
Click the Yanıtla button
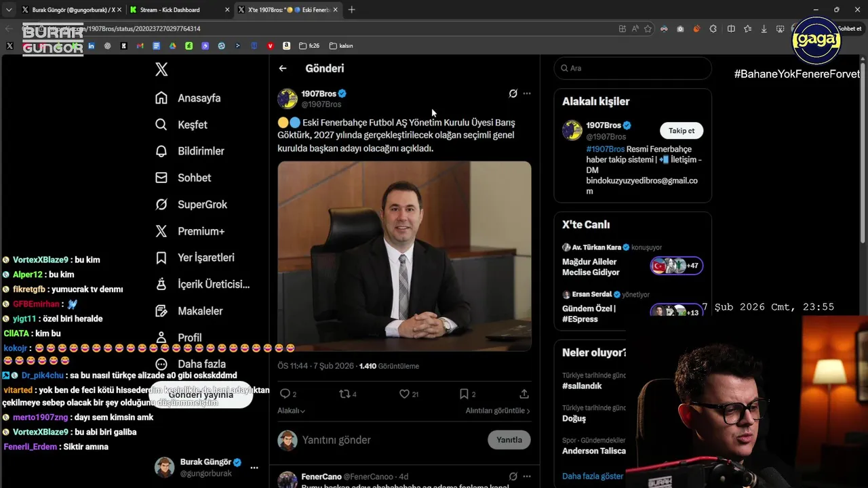tap(509, 440)
